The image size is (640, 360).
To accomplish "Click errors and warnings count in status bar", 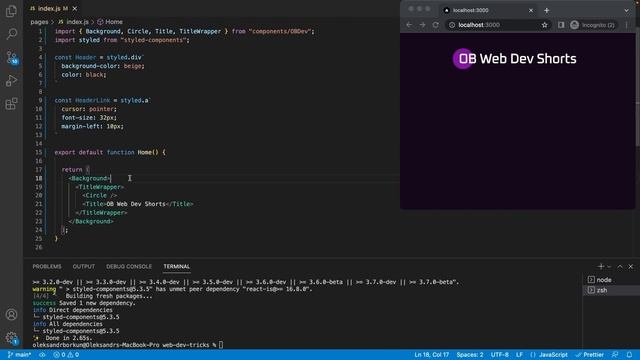I will coord(66,355).
